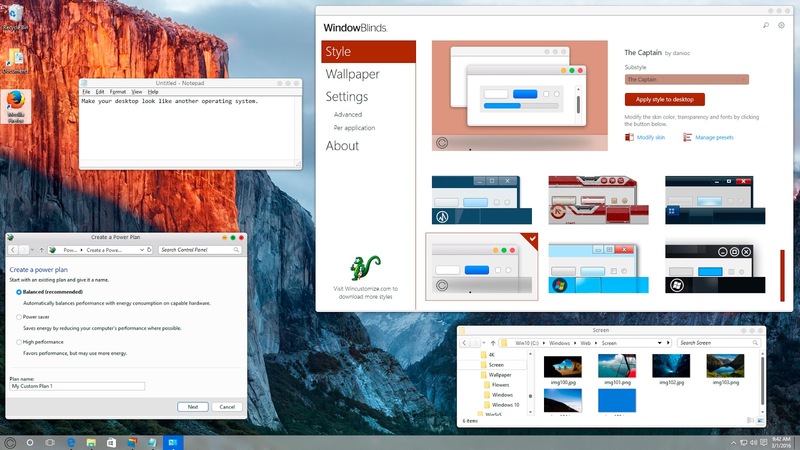
Task: Click the Modify skin icon
Action: click(630, 137)
